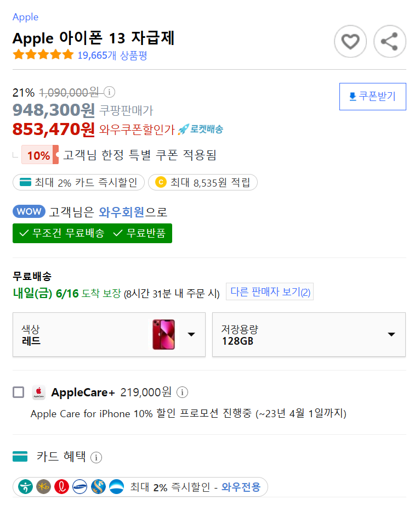This screenshot has width=420, height=505.
Task: Click the 와우전용 link in card benefits
Action: click(241, 487)
